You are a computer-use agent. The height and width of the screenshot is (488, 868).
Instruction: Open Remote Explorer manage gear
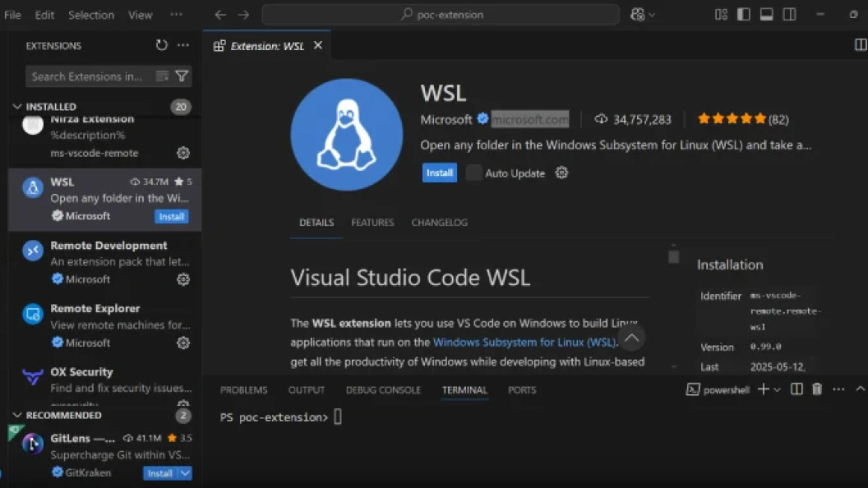click(183, 343)
